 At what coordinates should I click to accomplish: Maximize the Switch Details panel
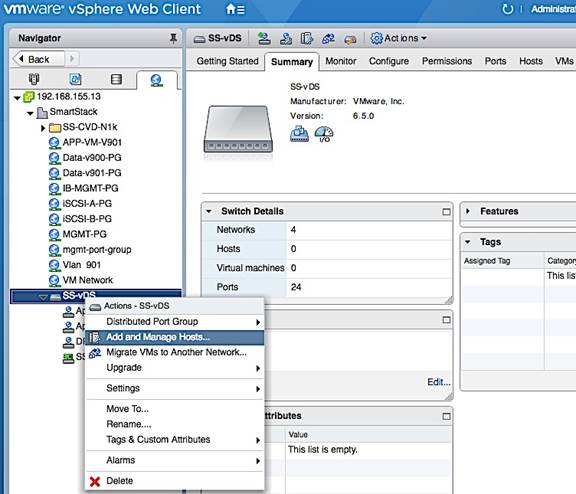(446, 212)
